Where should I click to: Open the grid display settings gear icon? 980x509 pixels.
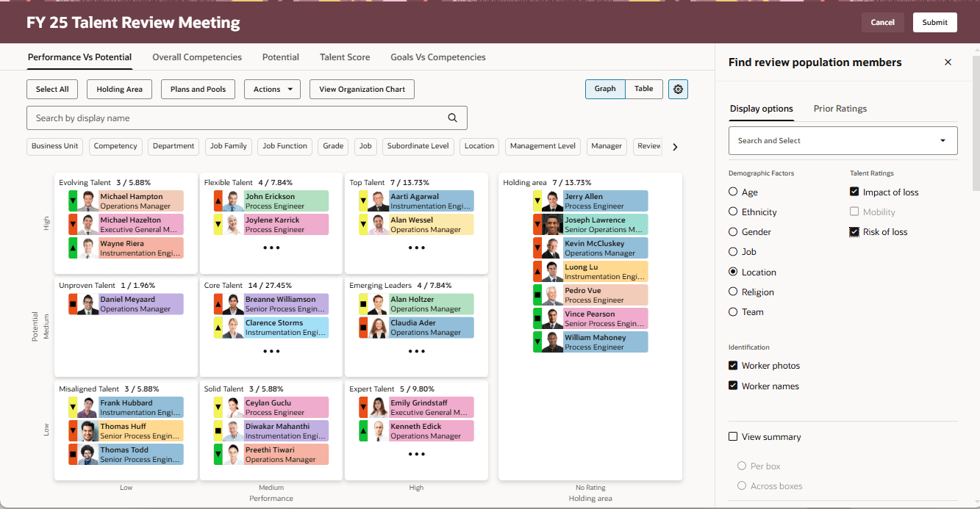click(677, 88)
